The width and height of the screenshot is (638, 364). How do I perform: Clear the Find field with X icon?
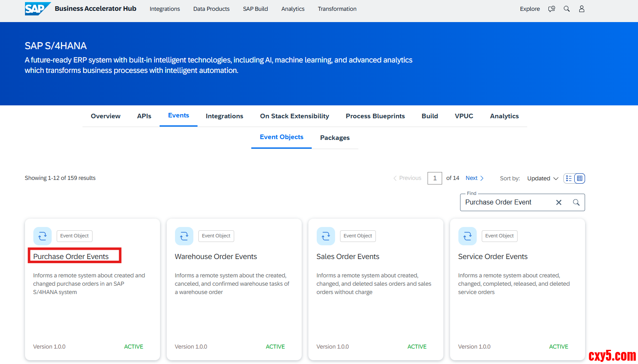558,202
